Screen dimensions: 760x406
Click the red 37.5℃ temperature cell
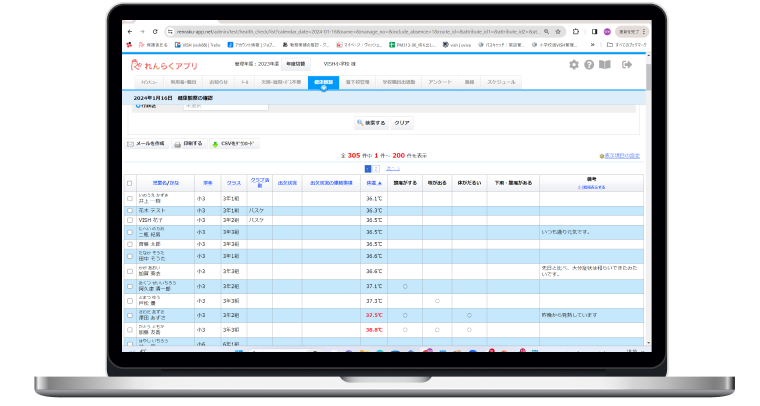[x=374, y=315]
